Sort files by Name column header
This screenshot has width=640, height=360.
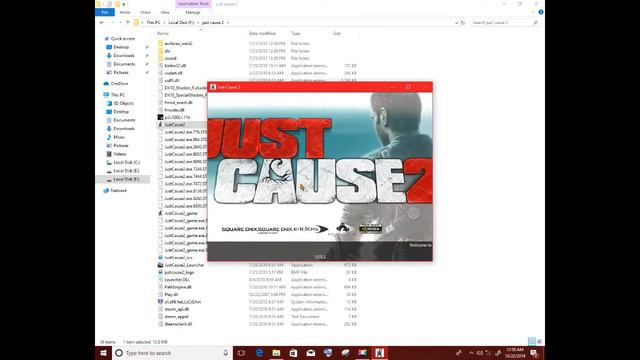click(x=163, y=33)
